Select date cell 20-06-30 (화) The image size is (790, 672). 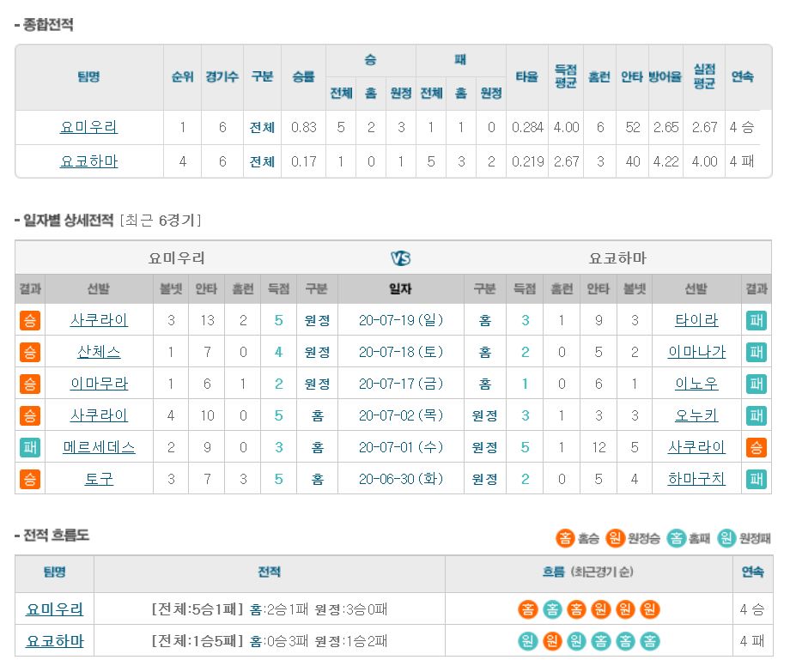click(400, 479)
